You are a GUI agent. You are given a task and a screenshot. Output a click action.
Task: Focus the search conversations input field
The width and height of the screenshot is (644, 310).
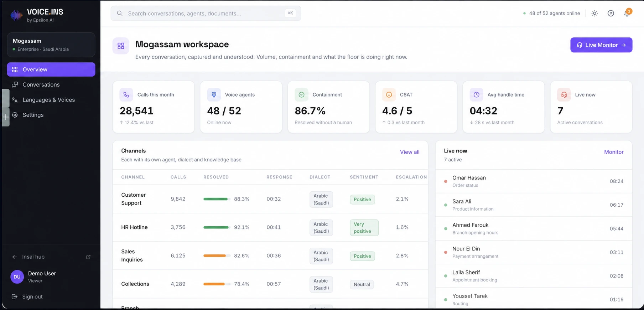tap(206, 14)
